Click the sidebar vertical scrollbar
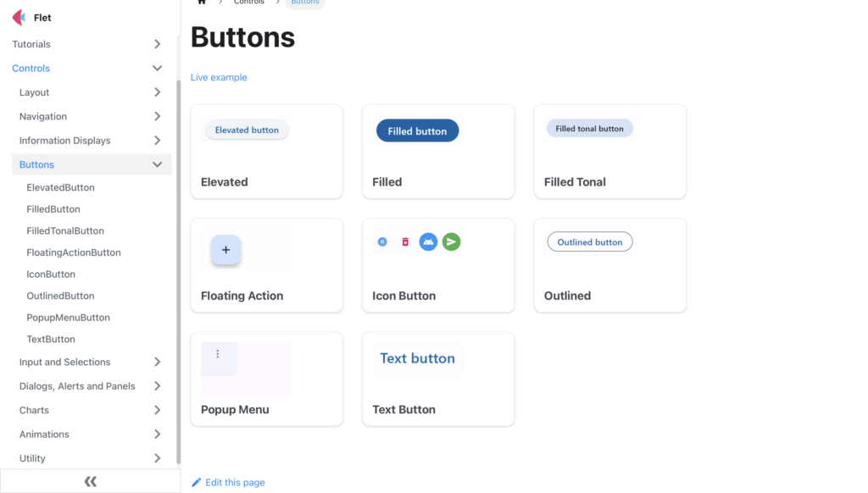The image size is (868, 493). [x=178, y=271]
